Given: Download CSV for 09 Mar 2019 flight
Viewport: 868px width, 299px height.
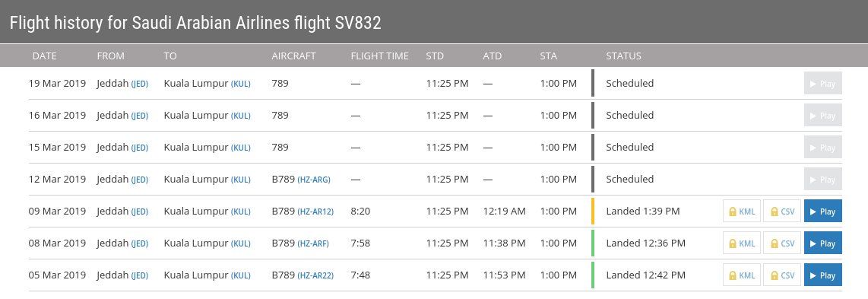Looking at the screenshot, I should tap(782, 211).
